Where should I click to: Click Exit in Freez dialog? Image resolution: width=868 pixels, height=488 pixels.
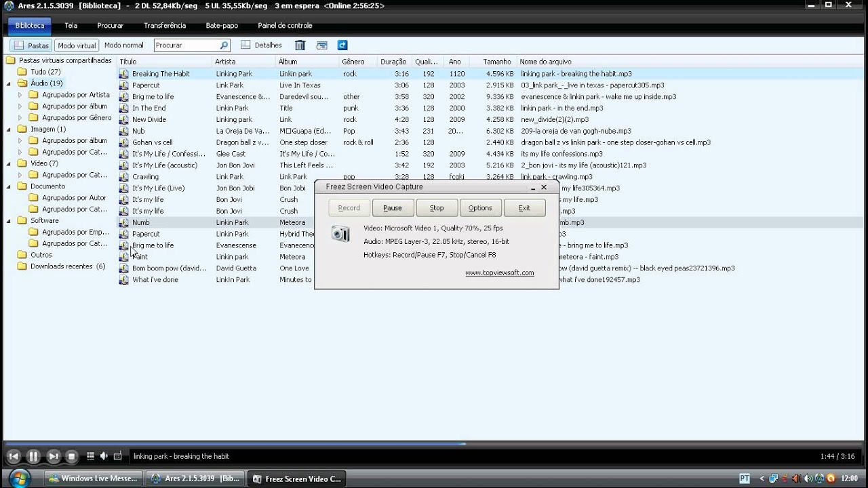(524, 208)
